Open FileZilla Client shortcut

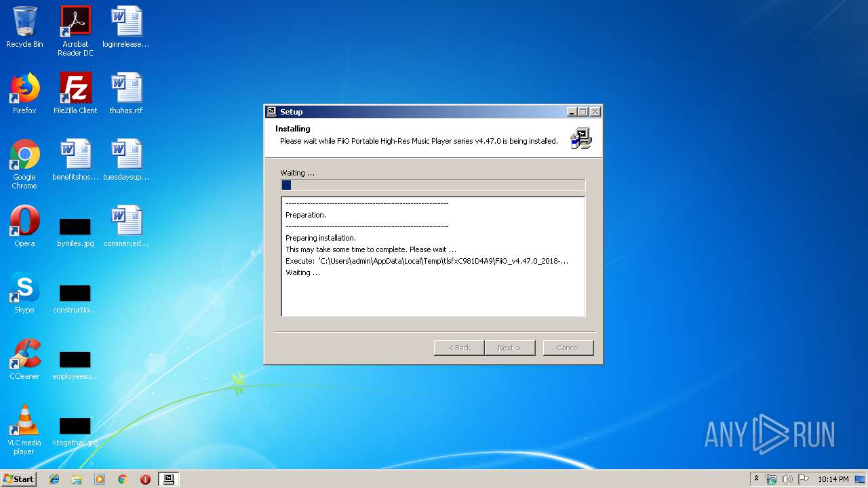(x=75, y=94)
